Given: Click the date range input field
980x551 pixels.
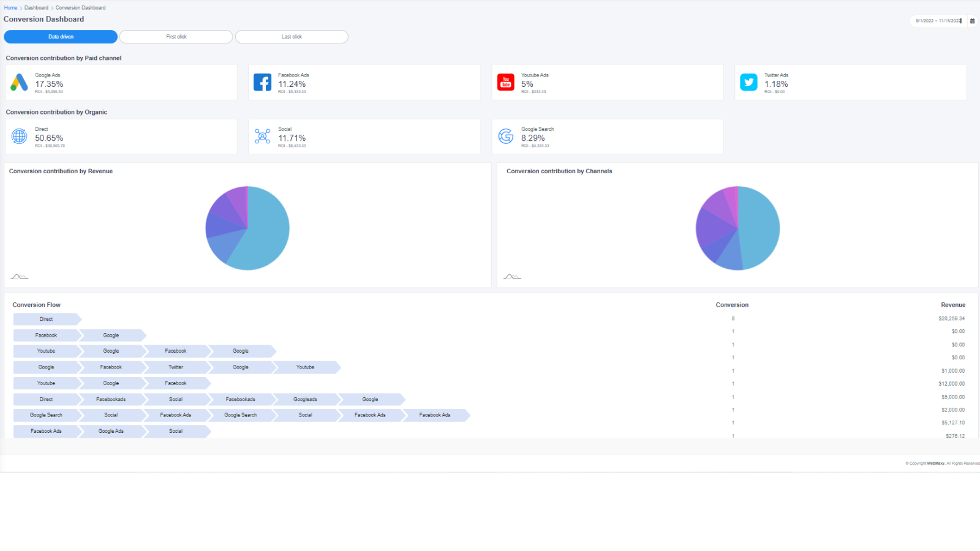Looking at the screenshot, I should point(938,21).
